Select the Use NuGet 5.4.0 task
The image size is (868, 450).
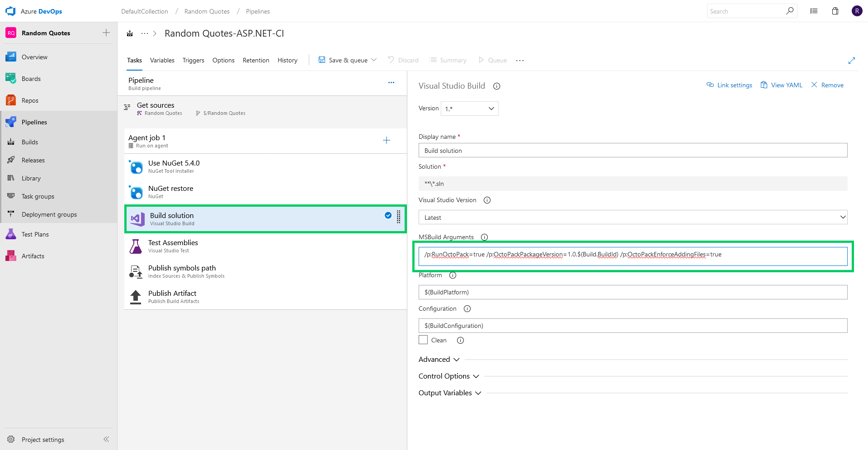(x=265, y=166)
